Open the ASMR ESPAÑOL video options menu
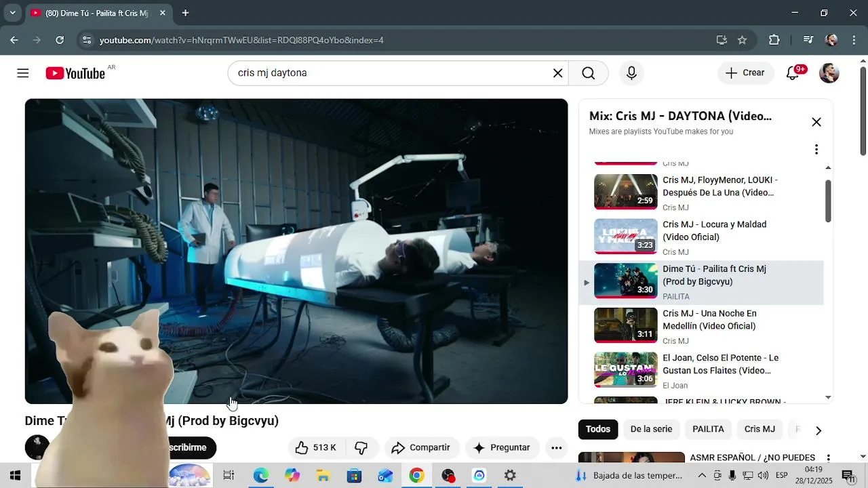 coord(828,459)
